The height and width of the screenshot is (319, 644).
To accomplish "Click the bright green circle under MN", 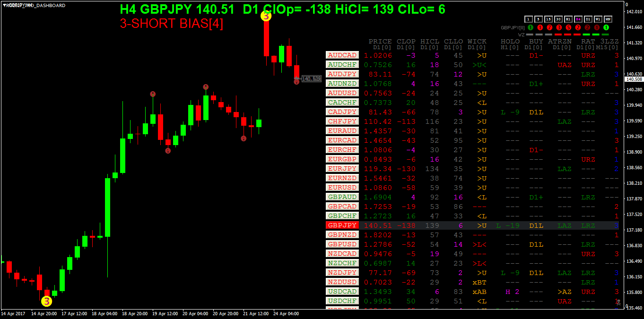I will [x=606, y=27].
